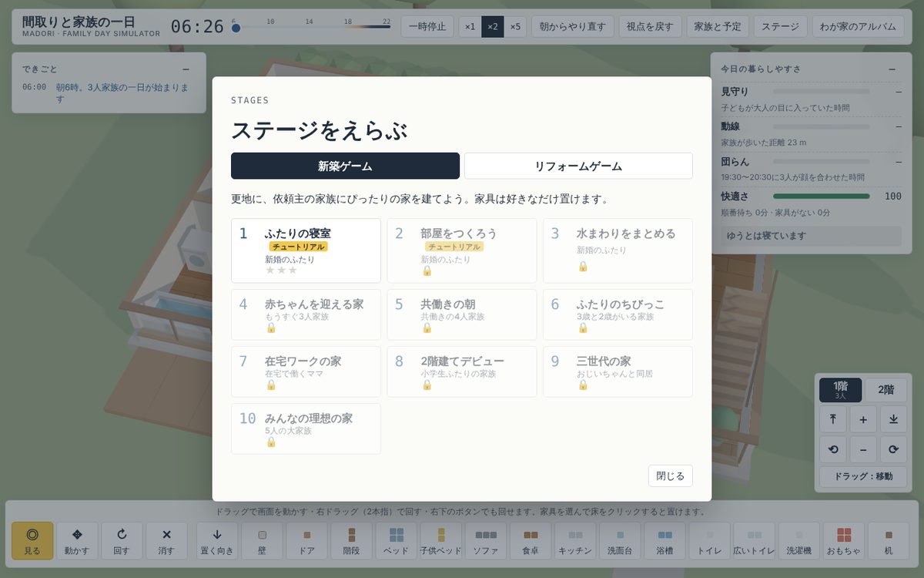Click 朝からやり直す restart button
Image resolution: width=924 pixels, height=578 pixels.
coord(573,27)
